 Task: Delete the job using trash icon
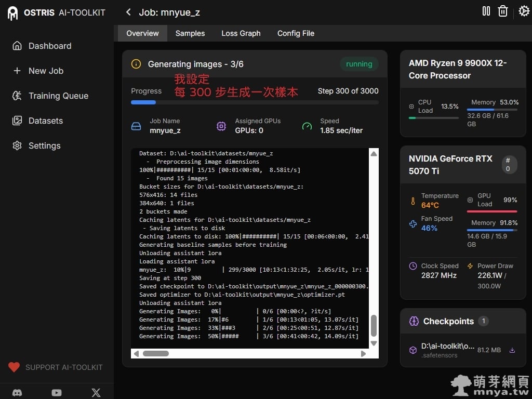click(x=502, y=11)
